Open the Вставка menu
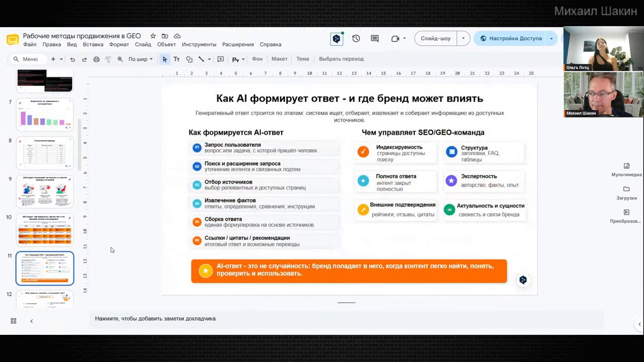Screen dimensions: 644x362 [93, 44]
